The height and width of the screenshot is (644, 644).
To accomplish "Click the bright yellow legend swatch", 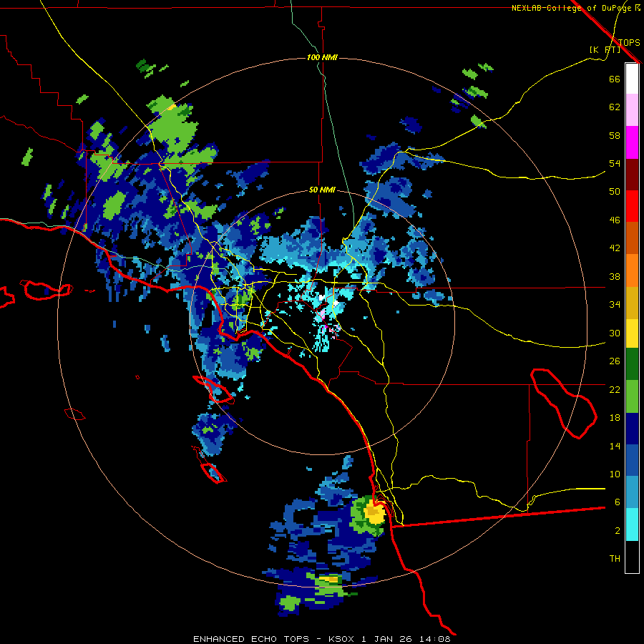I will click(632, 333).
